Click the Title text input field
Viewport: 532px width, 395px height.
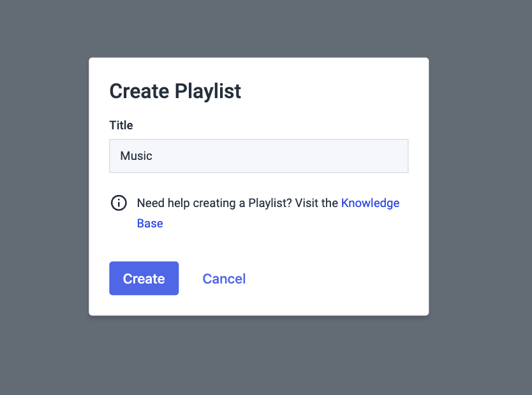(258, 156)
